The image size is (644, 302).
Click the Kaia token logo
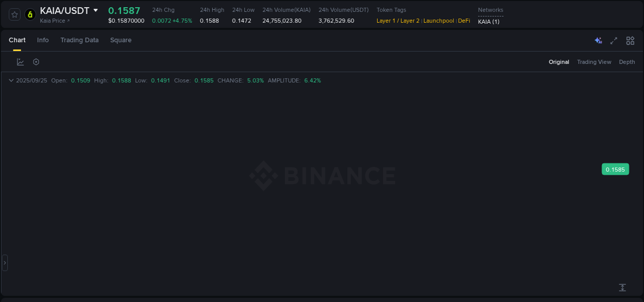point(29,14)
